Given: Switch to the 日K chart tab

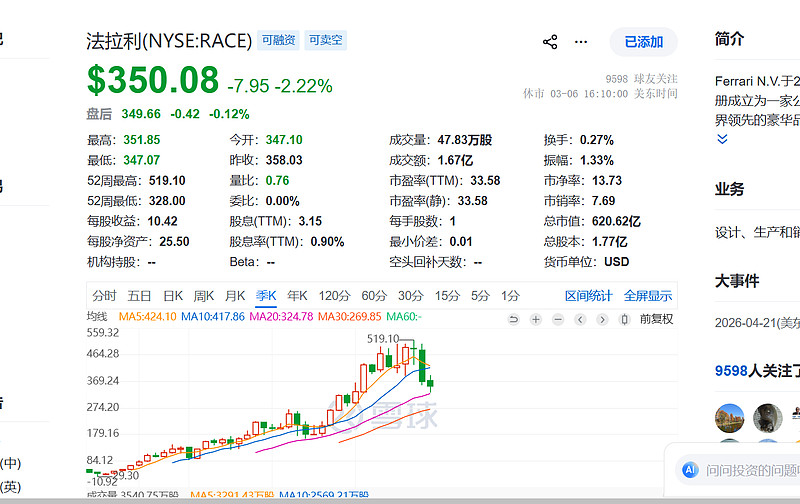Looking at the screenshot, I should [173, 296].
